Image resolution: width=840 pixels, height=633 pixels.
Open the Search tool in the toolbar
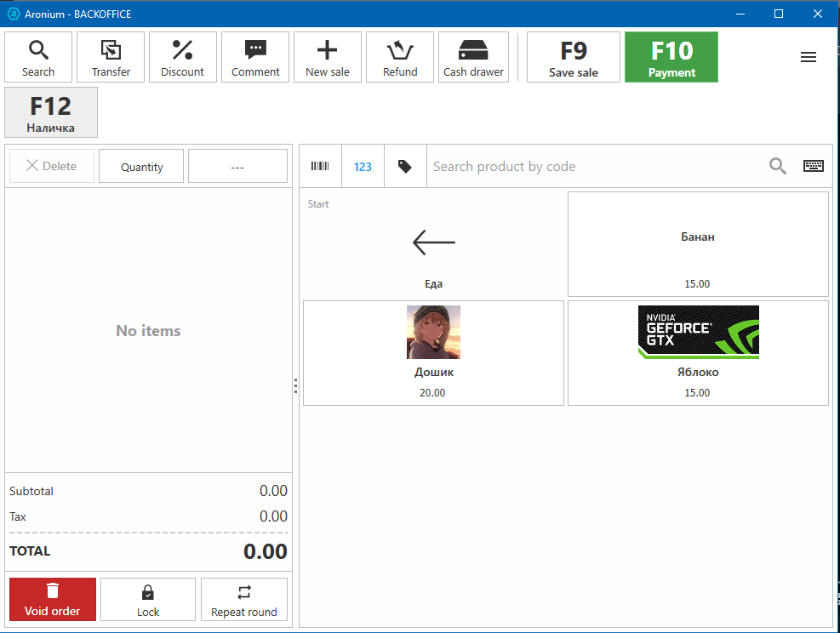click(38, 57)
